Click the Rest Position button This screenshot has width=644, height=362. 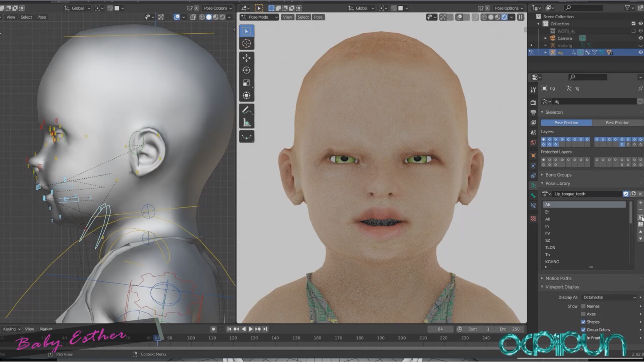coord(618,123)
